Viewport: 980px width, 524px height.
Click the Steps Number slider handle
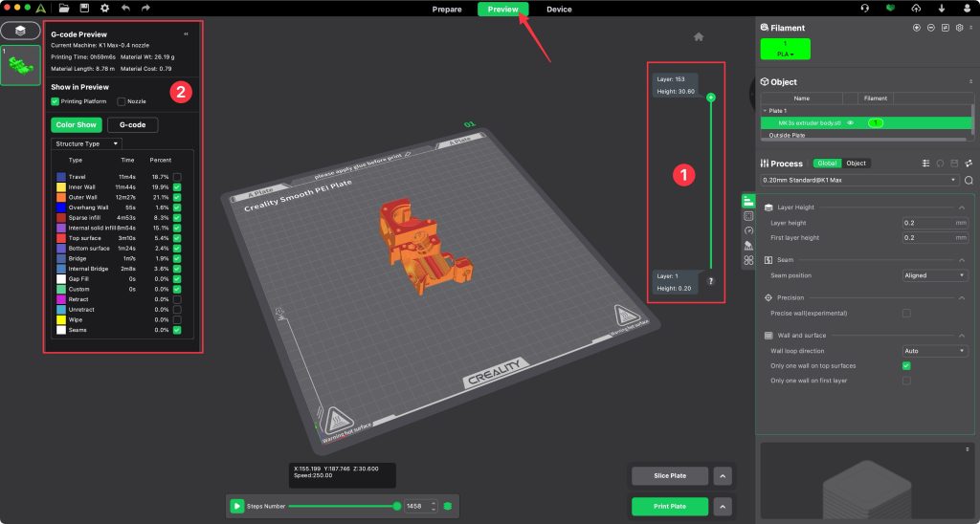[396, 506]
